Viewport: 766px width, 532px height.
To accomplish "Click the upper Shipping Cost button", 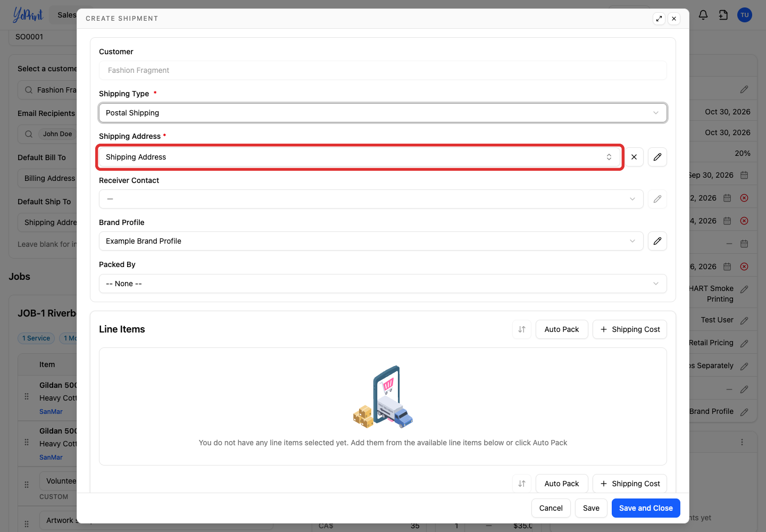I will [x=630, y=329].
